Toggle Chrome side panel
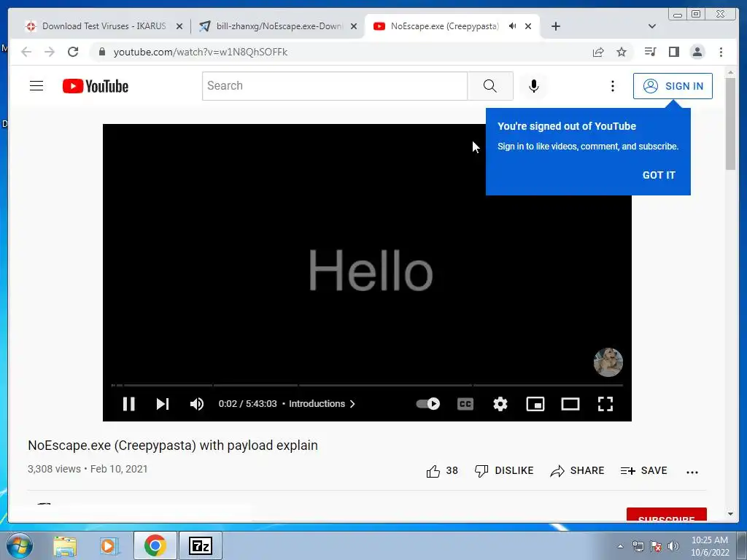The image size is (747, 560). (673, 52)
